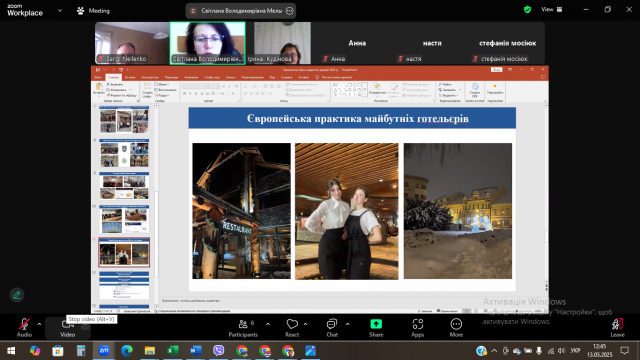
Task: Open the Zoom Workplace dropdown chevron
Action: click(x=60, y=11)
